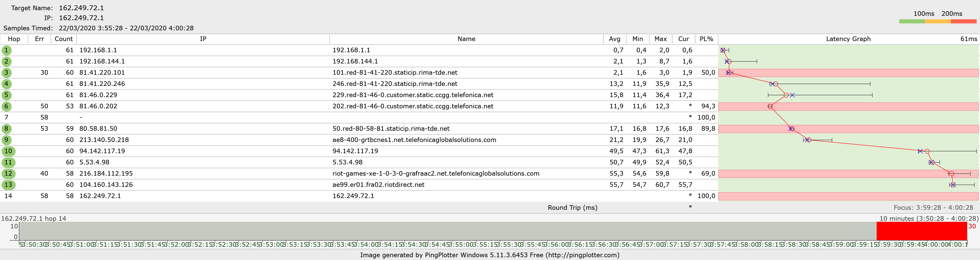Click the Count column header
Viewport: 980px width, 260px height.
[64, 39]
